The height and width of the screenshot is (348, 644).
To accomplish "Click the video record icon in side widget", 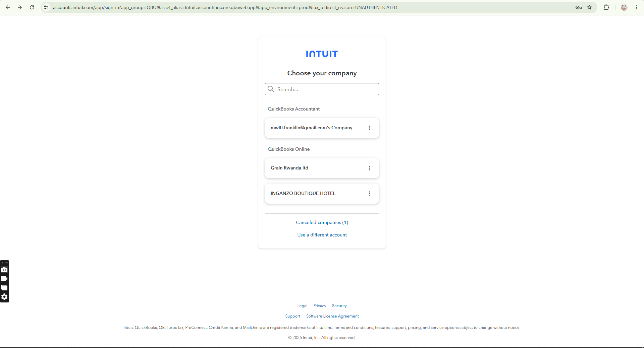I will tap(4, 279).
